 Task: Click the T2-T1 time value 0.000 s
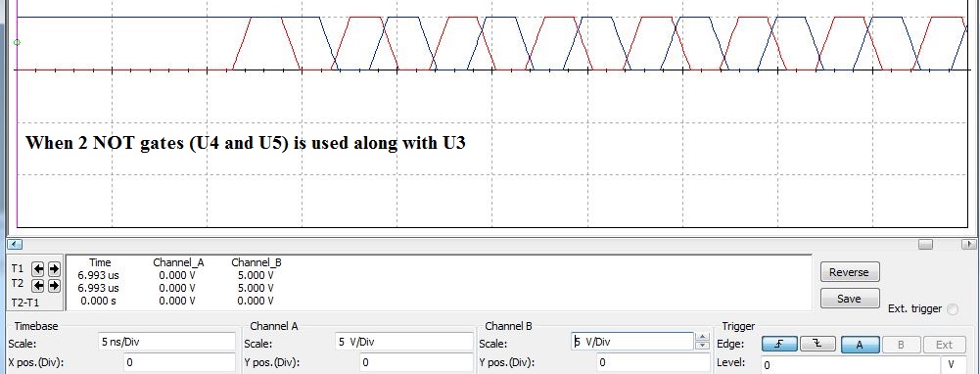(99, 301)
